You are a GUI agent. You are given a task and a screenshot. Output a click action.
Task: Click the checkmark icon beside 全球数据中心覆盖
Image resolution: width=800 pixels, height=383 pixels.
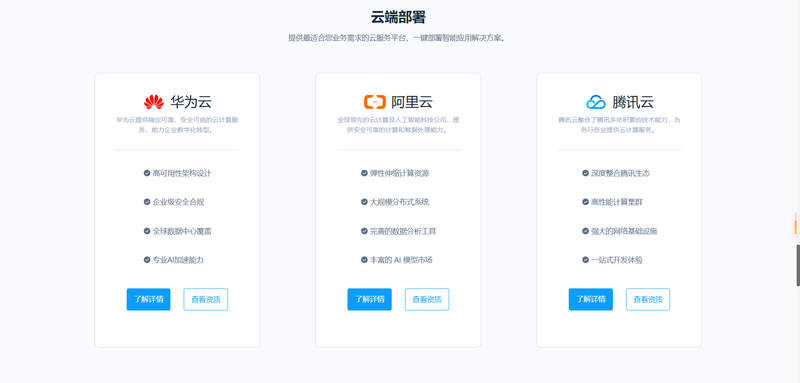click(147, 231)
